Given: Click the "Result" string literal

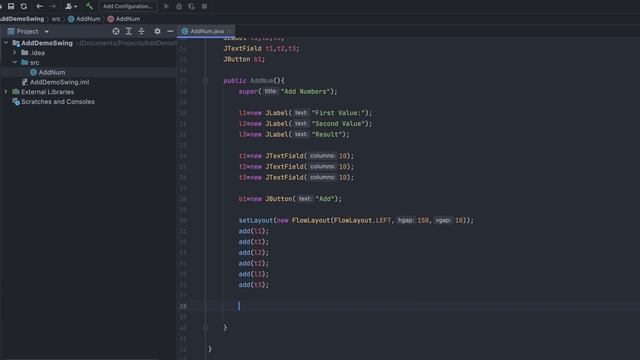Looking at the screenshot, I should 326,134.
